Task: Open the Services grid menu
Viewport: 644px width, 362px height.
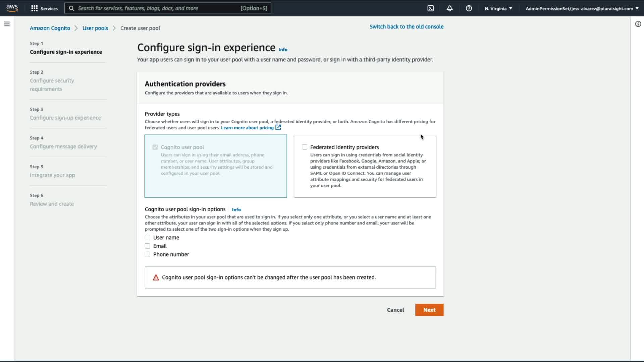Action: tap(44, 8)
